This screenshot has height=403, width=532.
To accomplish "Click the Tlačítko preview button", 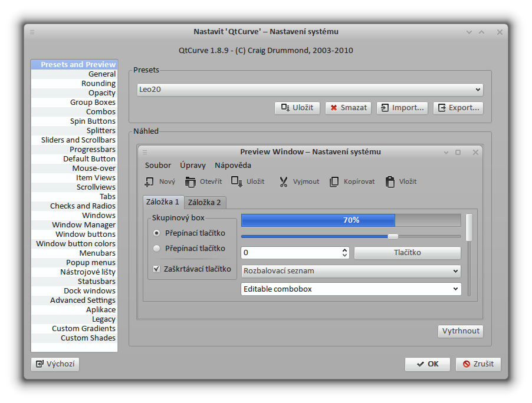I will 408,253.
